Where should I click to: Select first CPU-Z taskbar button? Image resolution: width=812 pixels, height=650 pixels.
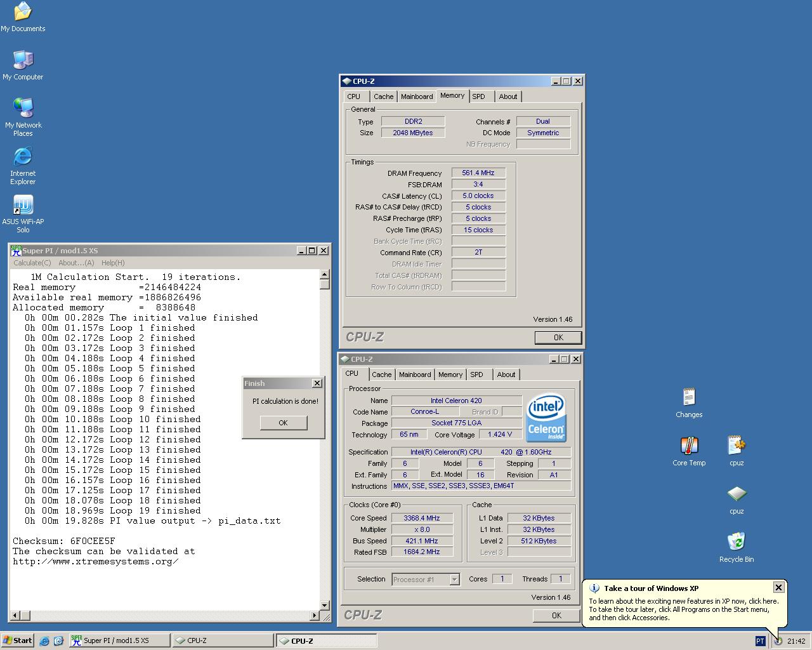point(222,640)
